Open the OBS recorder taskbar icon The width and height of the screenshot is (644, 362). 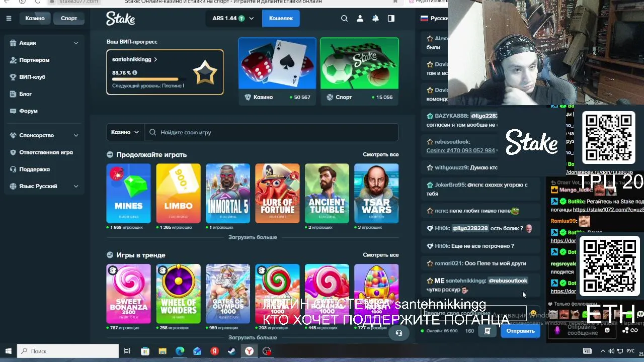(x=267, y=351)
